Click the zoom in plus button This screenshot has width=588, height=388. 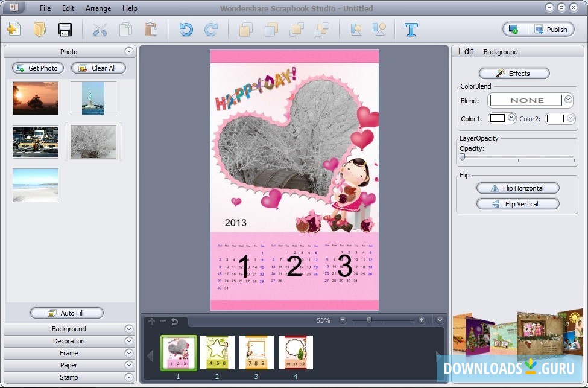point(422,320)
